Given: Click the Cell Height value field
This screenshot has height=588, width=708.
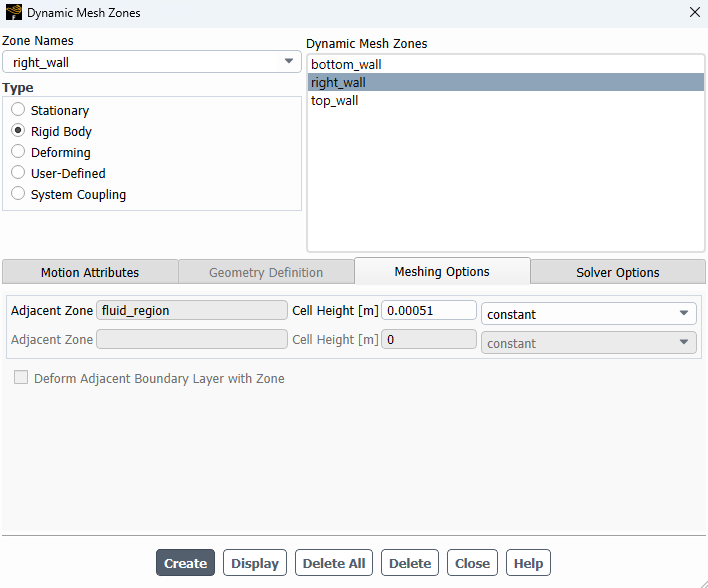Looking at the screenshot, I should pyautogui.click(x=428, y=311).
